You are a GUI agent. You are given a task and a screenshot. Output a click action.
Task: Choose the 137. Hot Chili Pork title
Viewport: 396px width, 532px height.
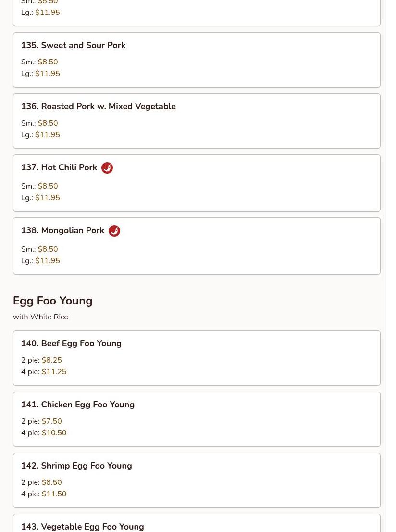coord(59,167)
